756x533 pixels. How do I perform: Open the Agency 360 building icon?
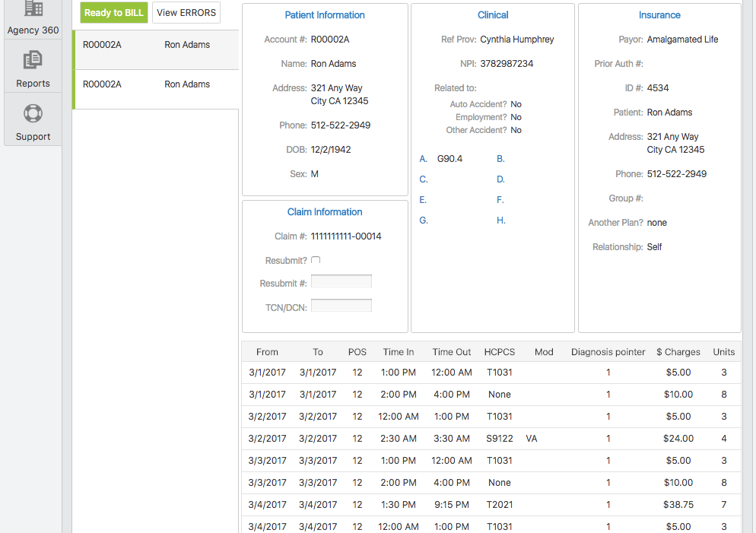coord(33,8)
